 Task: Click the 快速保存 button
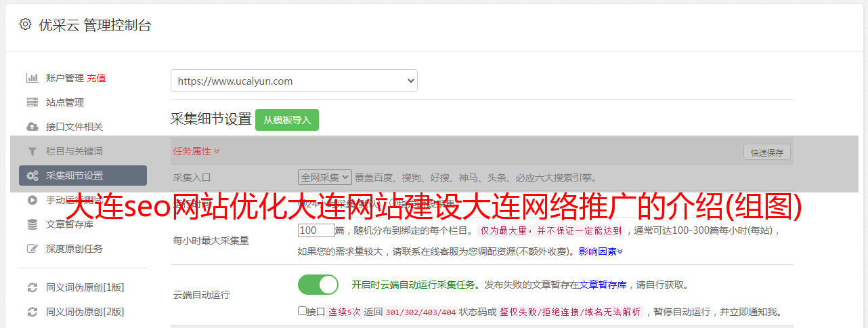coord(766,152)
